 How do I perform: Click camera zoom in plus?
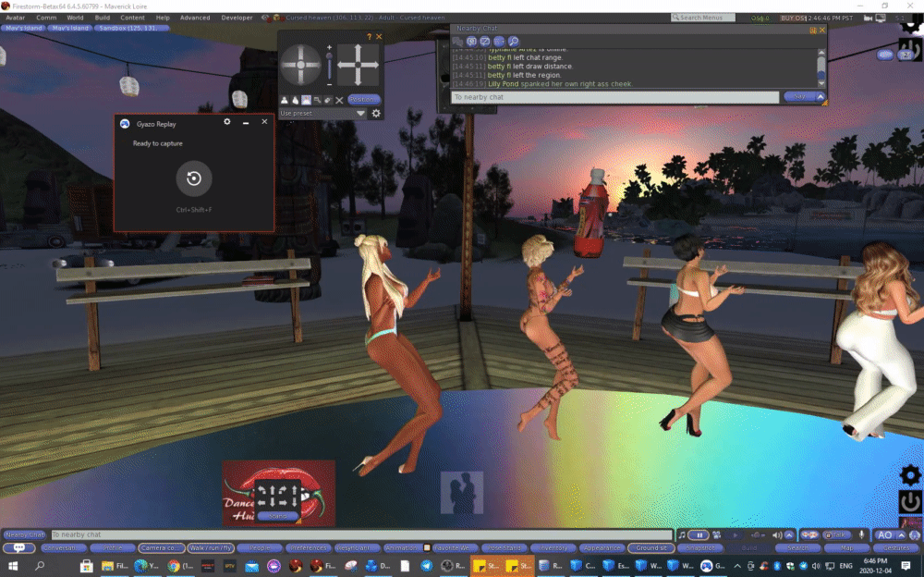pos(330,47)
